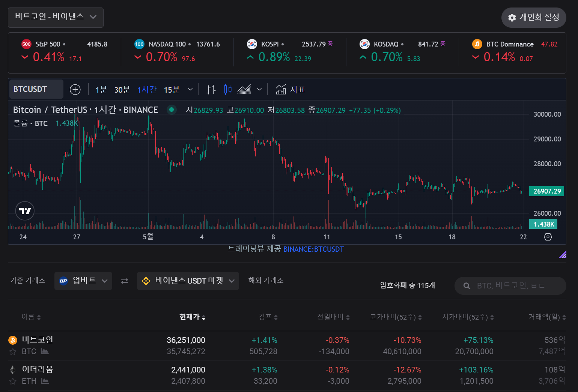Click the 이더리움 row name
578x392 pixels.
pyautogui.click(x=38, y=369)
